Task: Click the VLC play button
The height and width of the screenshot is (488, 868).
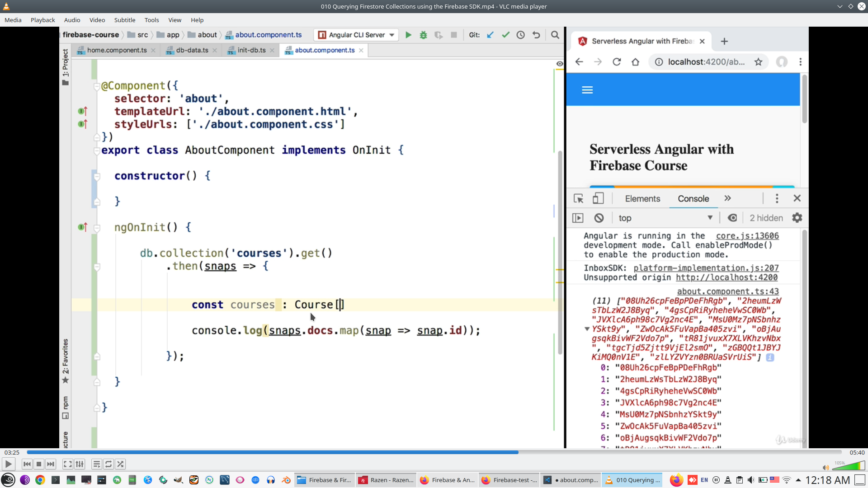Action: coord(8,464)
